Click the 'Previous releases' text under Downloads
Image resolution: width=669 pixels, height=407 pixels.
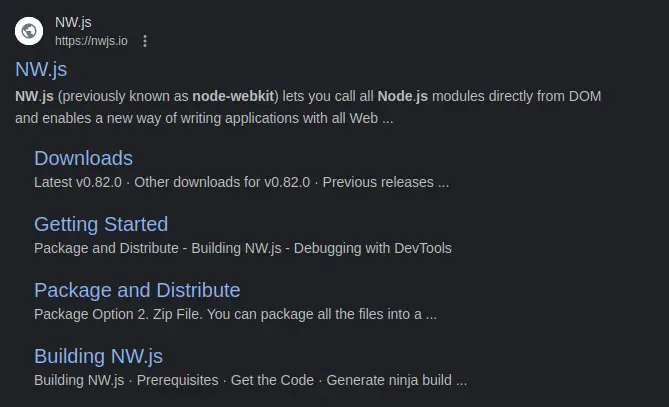[378, 182]
